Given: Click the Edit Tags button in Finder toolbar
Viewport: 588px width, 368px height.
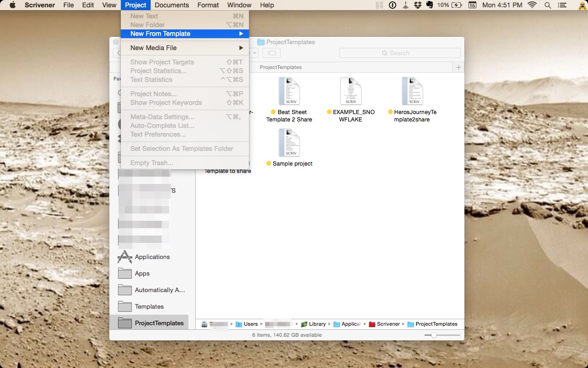Looking at the screenshot, I should [271, 53].
